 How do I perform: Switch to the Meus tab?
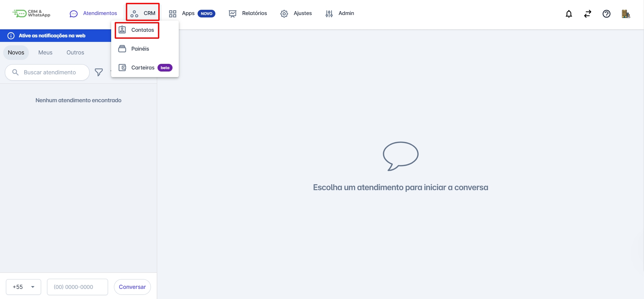point(45,52)
